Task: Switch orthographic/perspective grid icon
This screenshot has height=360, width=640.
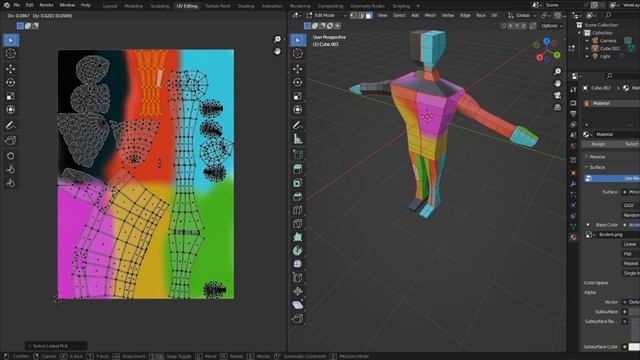Action: (558, 107)
